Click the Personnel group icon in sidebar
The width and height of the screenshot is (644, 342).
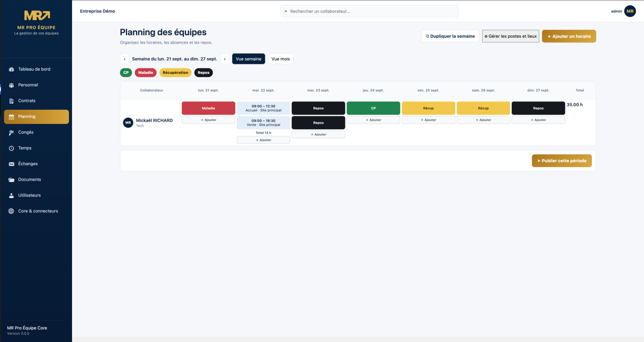click(x=11, y=85)
